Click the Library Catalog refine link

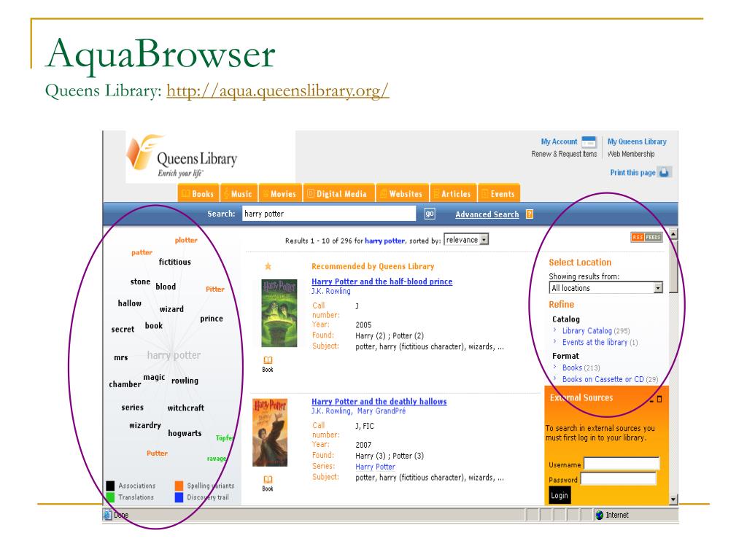[587, 330]
